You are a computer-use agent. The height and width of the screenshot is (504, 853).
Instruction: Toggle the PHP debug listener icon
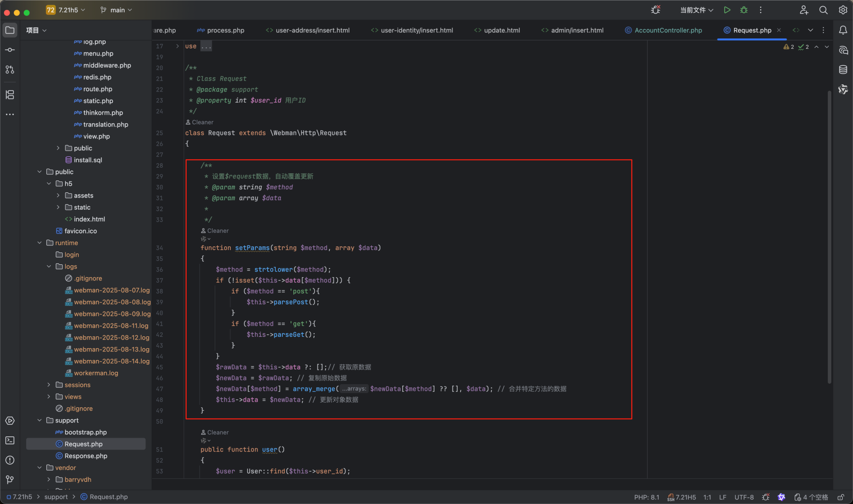tap(656, 10)
